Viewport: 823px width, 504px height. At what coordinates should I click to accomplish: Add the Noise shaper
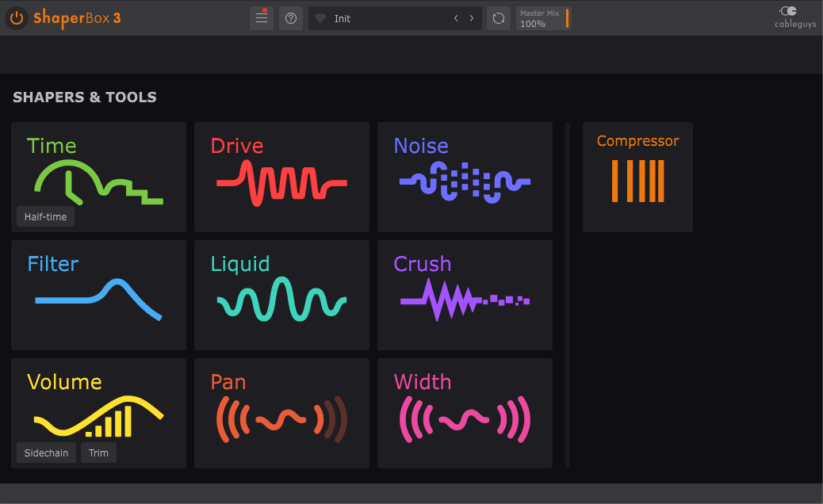coord(465,178)
